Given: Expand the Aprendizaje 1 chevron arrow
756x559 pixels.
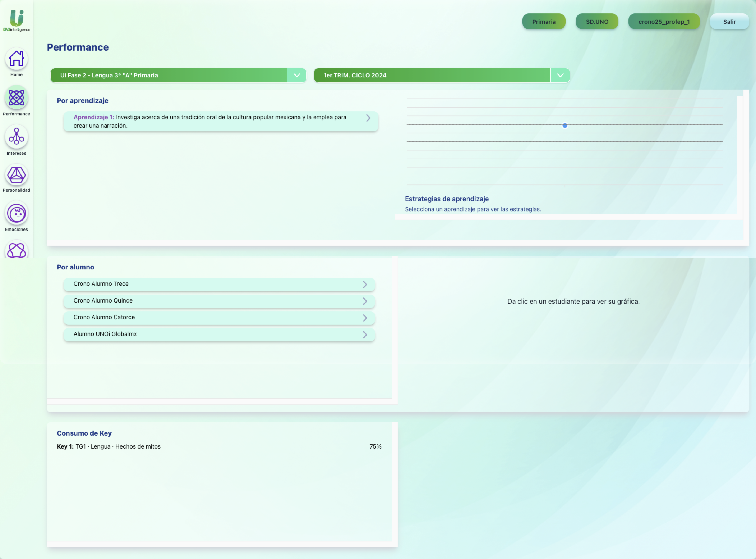Looking at the screenshot, I should (368, 118).
